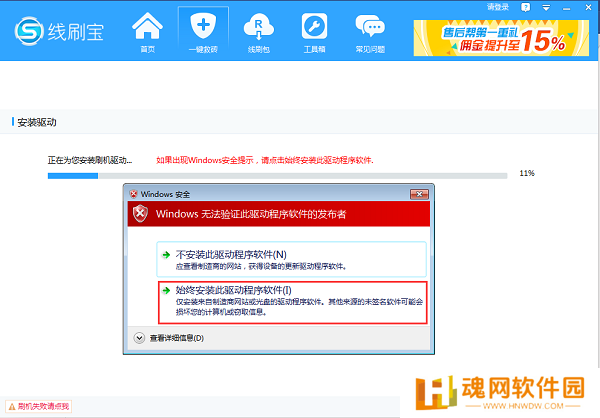
Task: Expand 查看详细信息(D)
Action: point(169,338)
